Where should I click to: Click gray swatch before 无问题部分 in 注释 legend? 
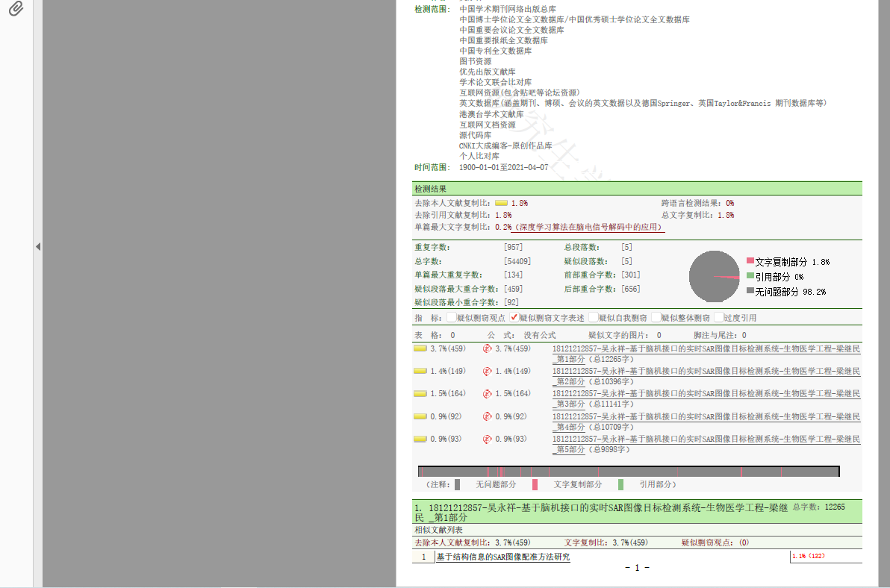pos(458,484)
